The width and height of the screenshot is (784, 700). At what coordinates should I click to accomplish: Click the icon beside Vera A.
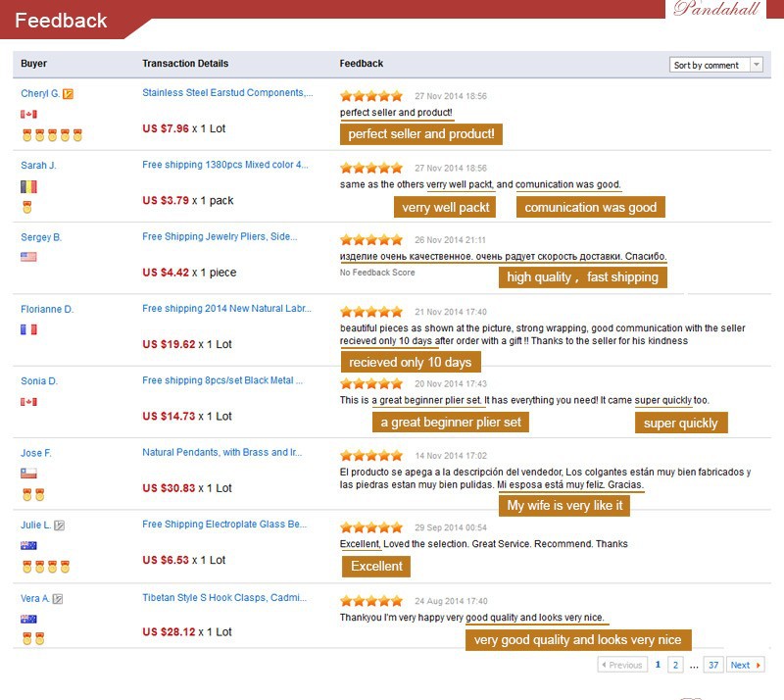coord(58,599)
